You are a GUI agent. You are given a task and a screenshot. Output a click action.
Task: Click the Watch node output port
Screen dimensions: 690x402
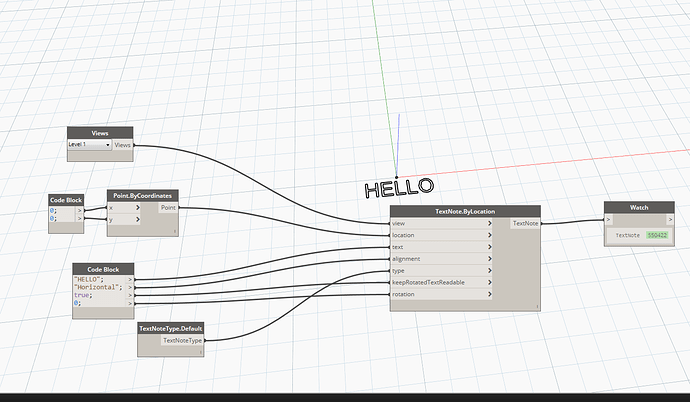point(670,219)
